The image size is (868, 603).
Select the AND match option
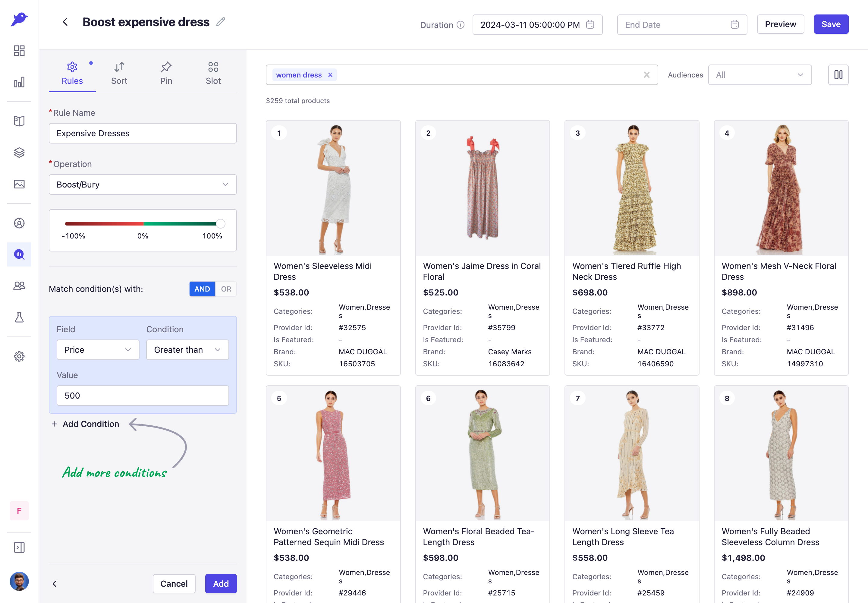pyautogui.click(x=202, y=289)
